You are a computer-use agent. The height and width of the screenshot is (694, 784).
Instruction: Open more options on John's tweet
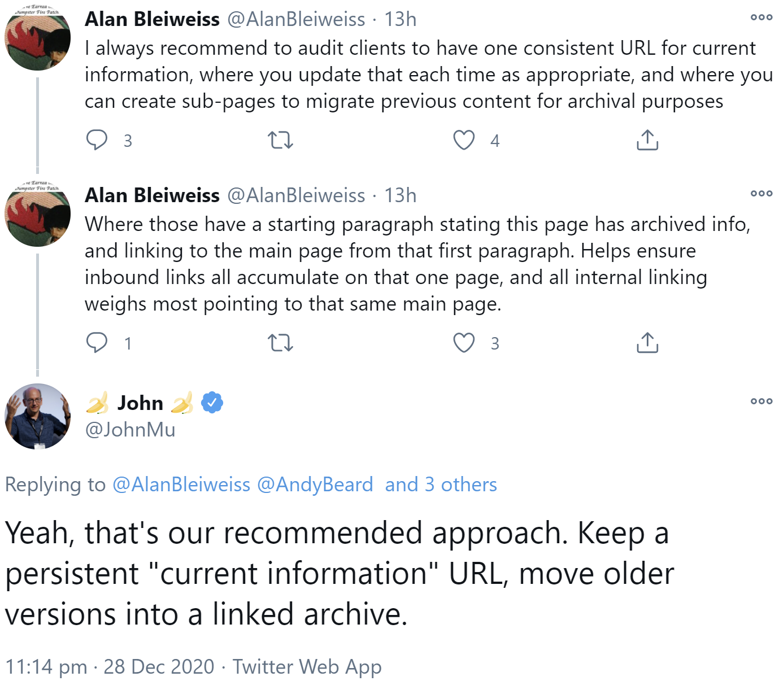pos(761,401)
